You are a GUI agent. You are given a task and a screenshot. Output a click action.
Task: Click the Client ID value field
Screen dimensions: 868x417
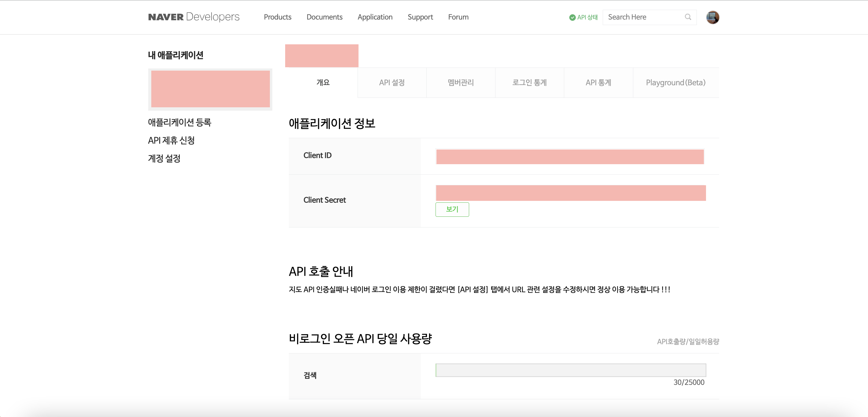(570, 157)
